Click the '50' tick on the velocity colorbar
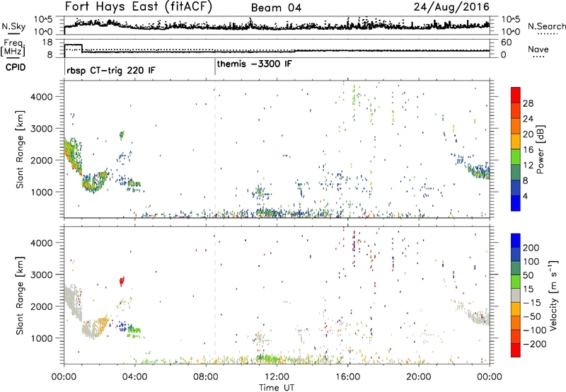The width and height of the screenshot is (566, 392). [x=528, y=275]
